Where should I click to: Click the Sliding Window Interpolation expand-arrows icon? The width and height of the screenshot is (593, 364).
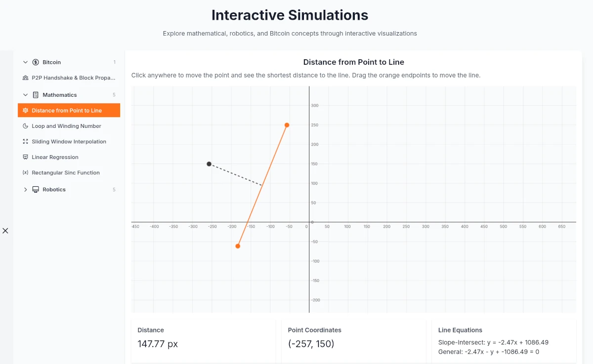point(26,142)
